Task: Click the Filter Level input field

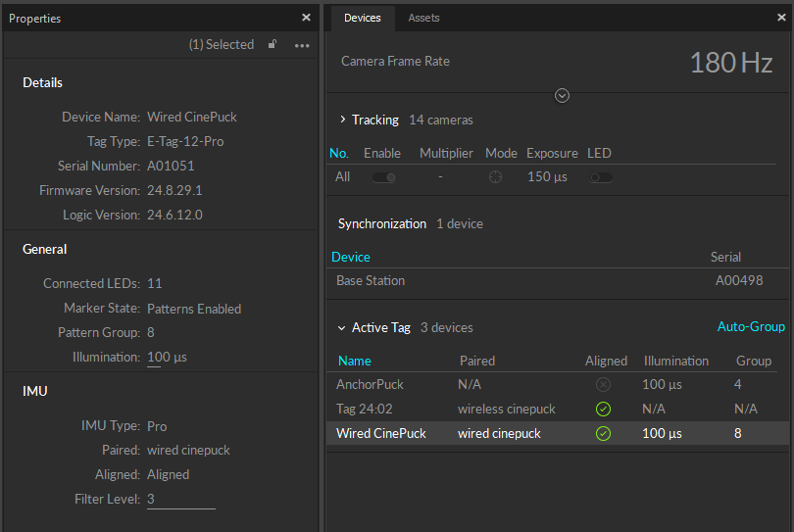Action: tap(180, 500)
